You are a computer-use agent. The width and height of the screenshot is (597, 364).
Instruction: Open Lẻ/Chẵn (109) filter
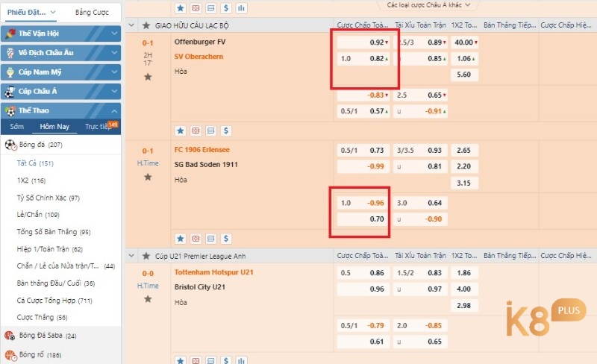38,215
